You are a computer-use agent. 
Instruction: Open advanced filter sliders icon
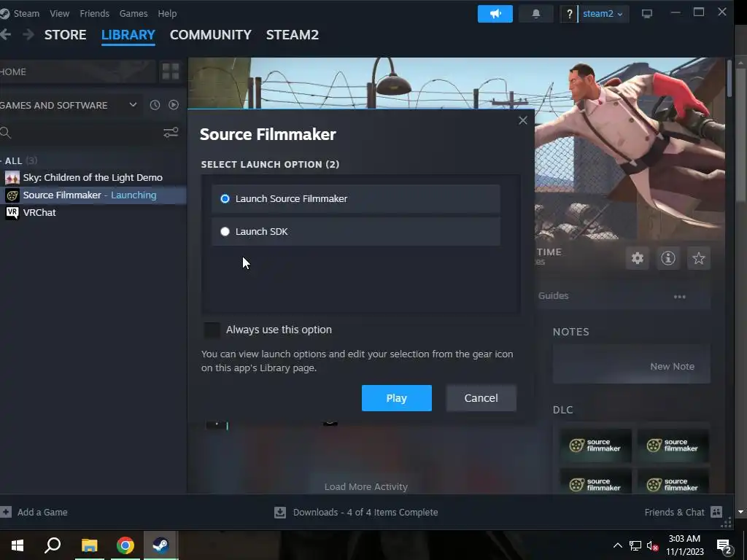(171, 132)
